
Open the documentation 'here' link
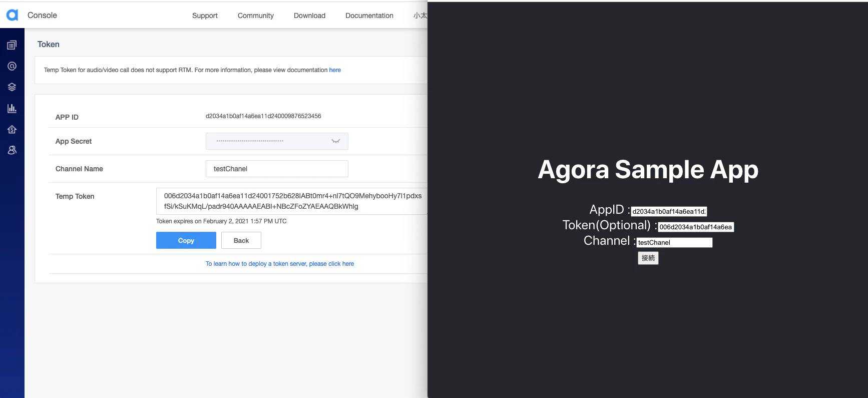click(x=335, y=70)
